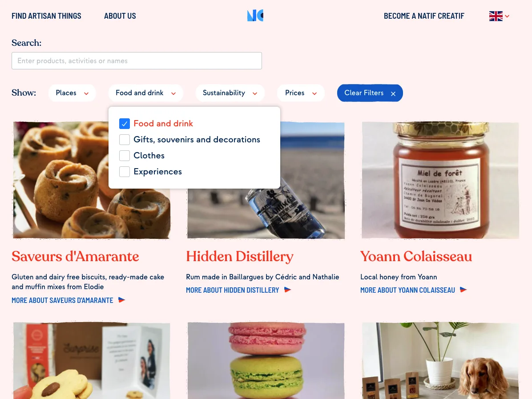This screenshot has width=532, height=399.
Task: Tick the Clothes checkbox
Action: (125, 155)
